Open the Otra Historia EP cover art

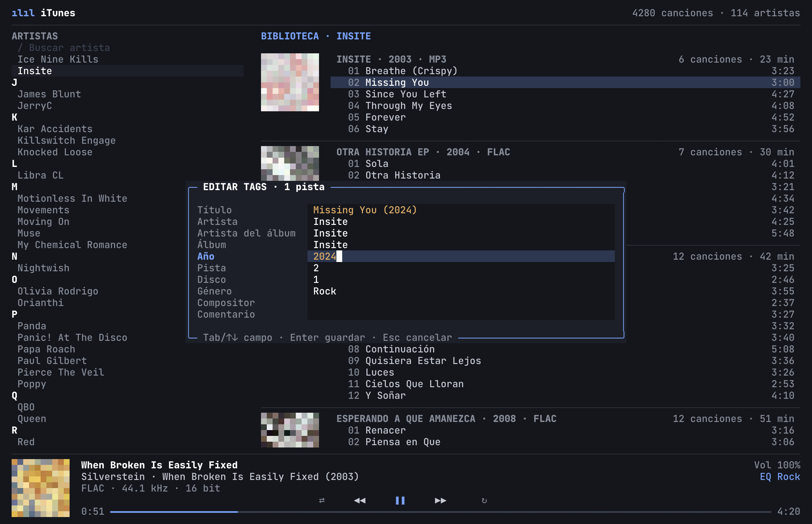[x=290, y=163]
